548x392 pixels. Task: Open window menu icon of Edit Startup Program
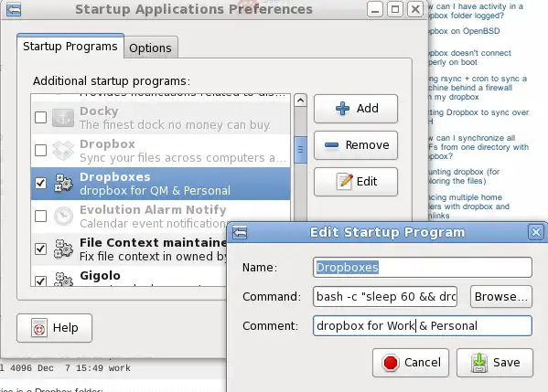pos(240,232)
